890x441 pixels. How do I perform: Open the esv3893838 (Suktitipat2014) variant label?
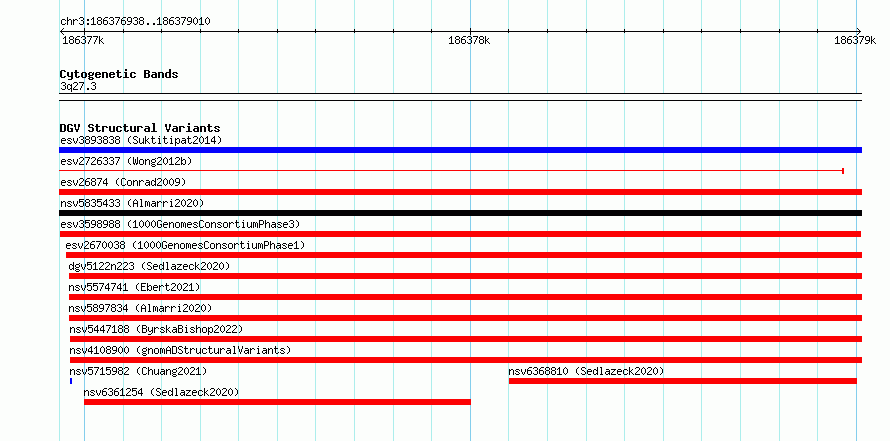click(x=141, y=140)
